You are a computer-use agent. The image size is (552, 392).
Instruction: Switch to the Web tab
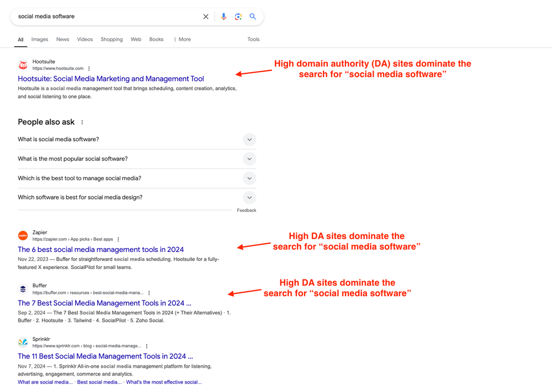136,39
